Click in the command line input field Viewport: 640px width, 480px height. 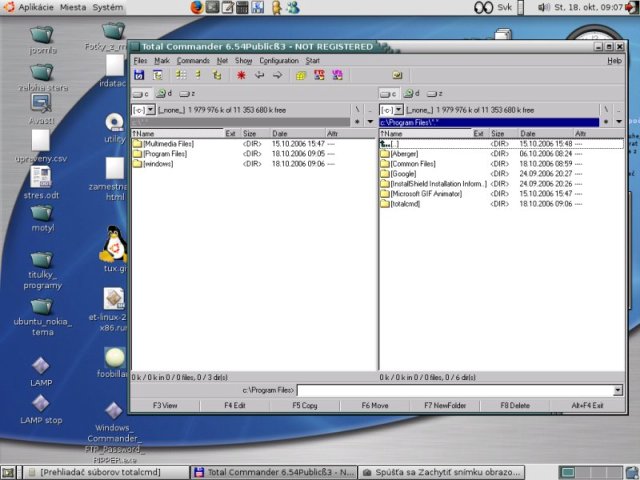click(455, 390)
